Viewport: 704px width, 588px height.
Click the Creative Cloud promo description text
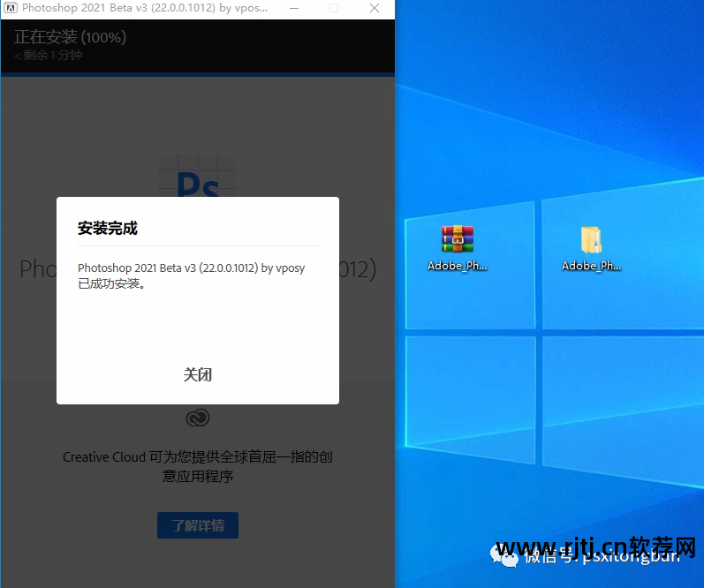(198, 466)
